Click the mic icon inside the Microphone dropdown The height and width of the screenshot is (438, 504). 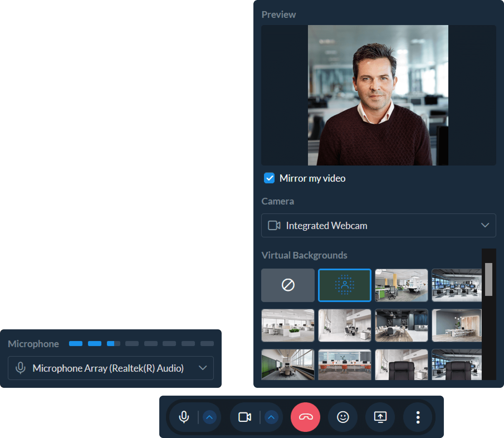tap(21, 368)
